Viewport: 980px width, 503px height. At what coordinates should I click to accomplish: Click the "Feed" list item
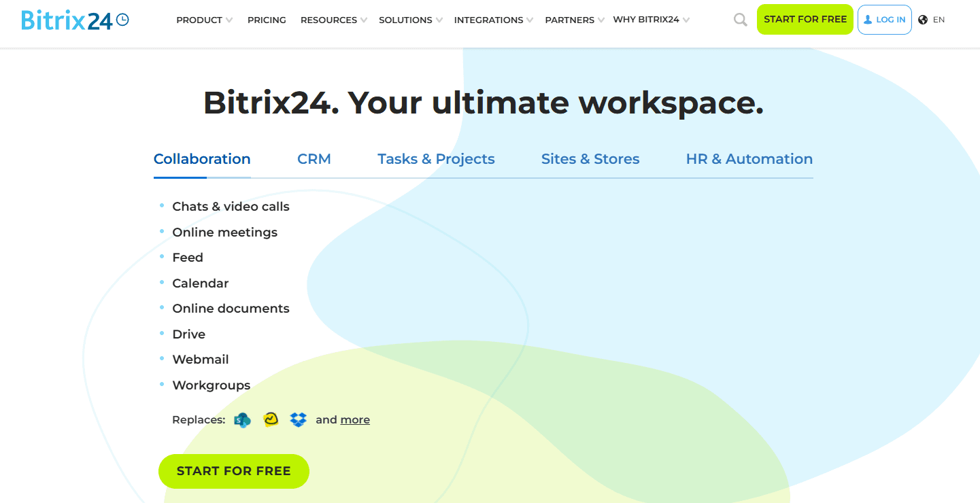pos(188,258)
